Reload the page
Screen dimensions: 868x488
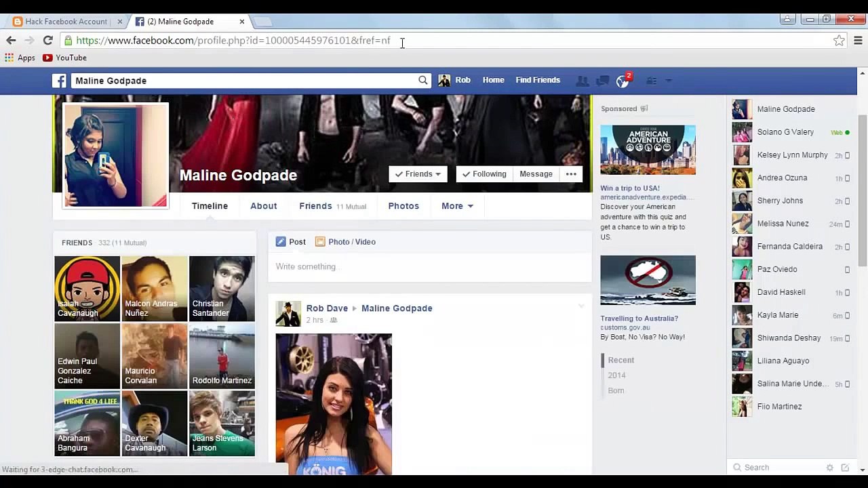pos(47,41)
